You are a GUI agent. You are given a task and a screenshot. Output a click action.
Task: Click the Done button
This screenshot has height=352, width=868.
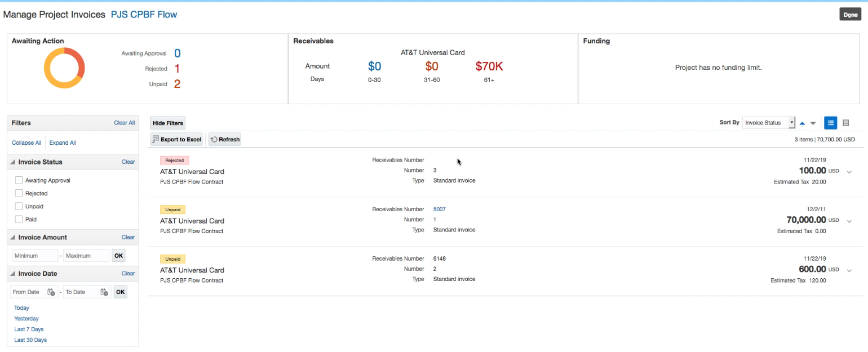tap(851, 15)
